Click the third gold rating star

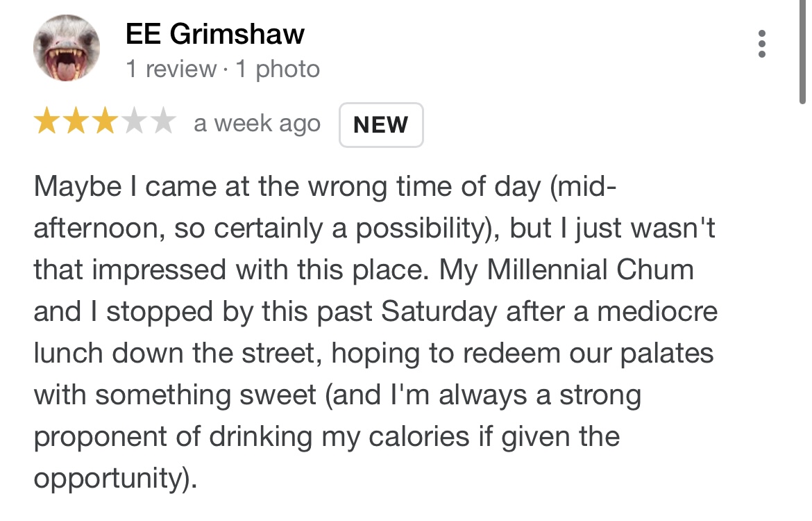pyautogui.click(x=105, y=123)
